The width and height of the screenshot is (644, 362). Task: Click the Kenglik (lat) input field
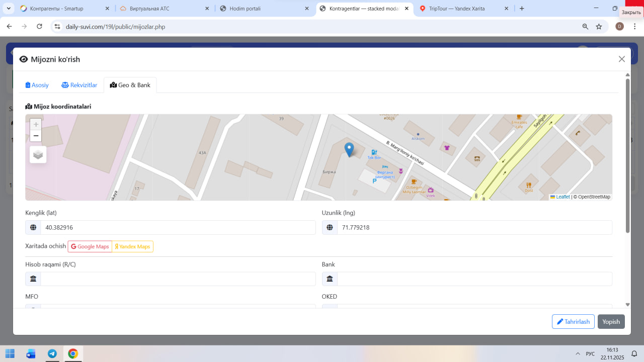[x=178, y=227]
